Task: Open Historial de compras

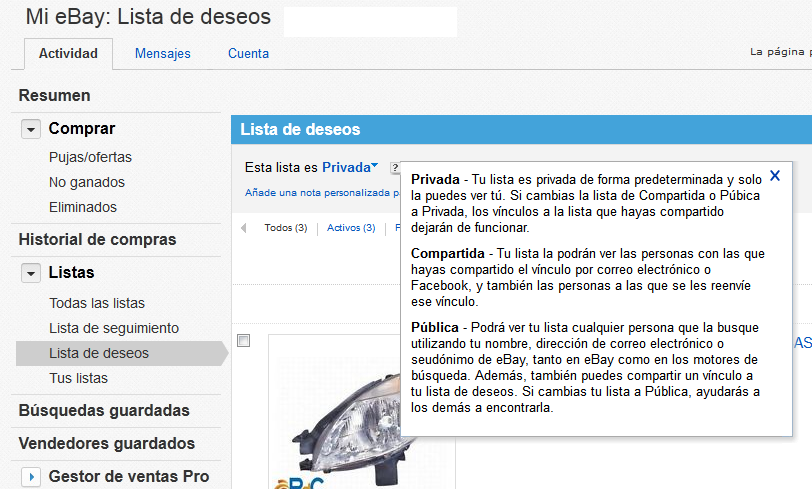Action: [97, 239]
